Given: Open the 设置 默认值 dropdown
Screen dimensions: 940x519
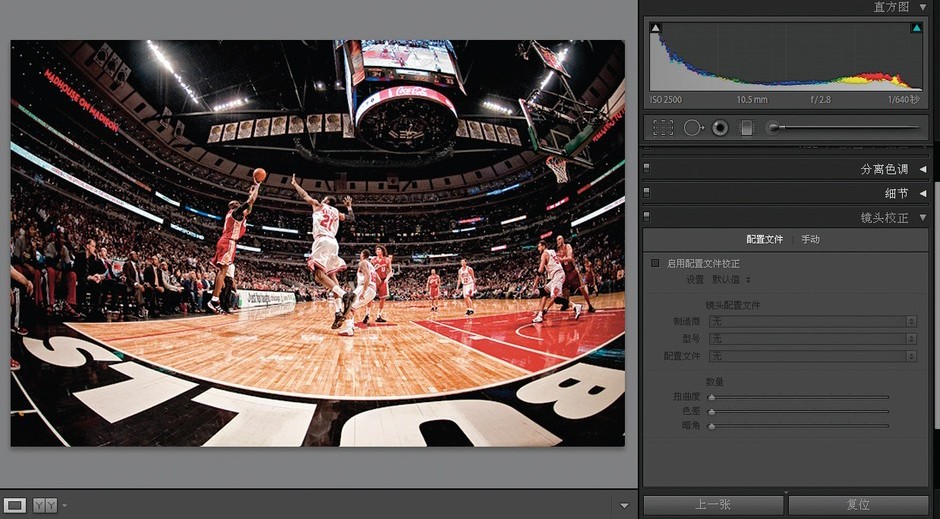Looking at the screenshot, I should point(731,279).
